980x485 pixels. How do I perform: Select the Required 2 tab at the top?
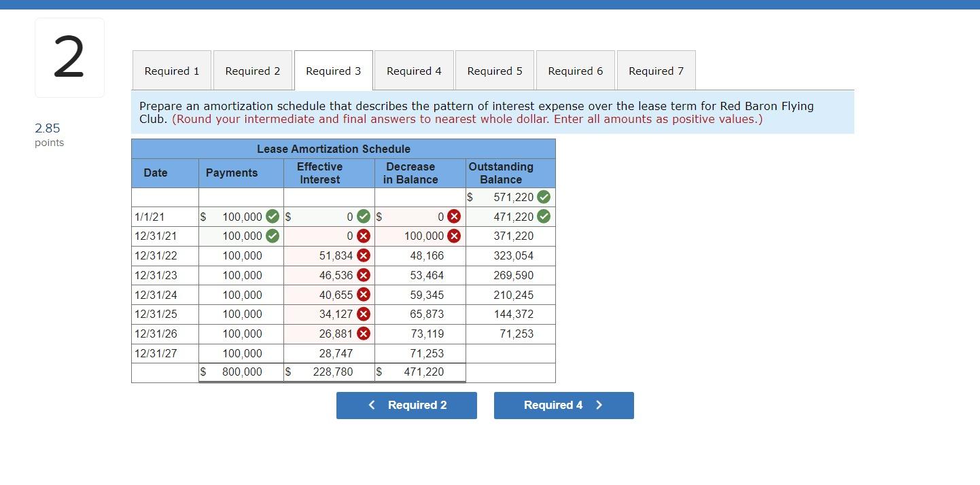pyautogui.click(x=252, y=70)
